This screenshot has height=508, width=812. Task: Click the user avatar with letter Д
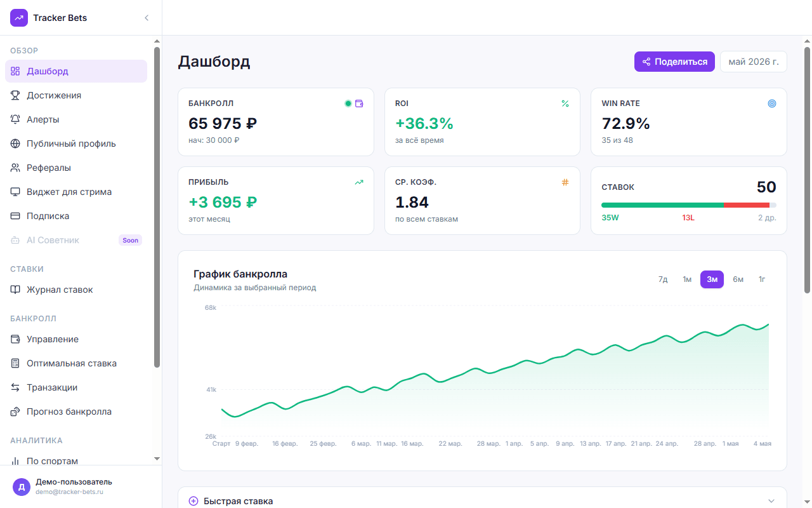click(22, 487)
